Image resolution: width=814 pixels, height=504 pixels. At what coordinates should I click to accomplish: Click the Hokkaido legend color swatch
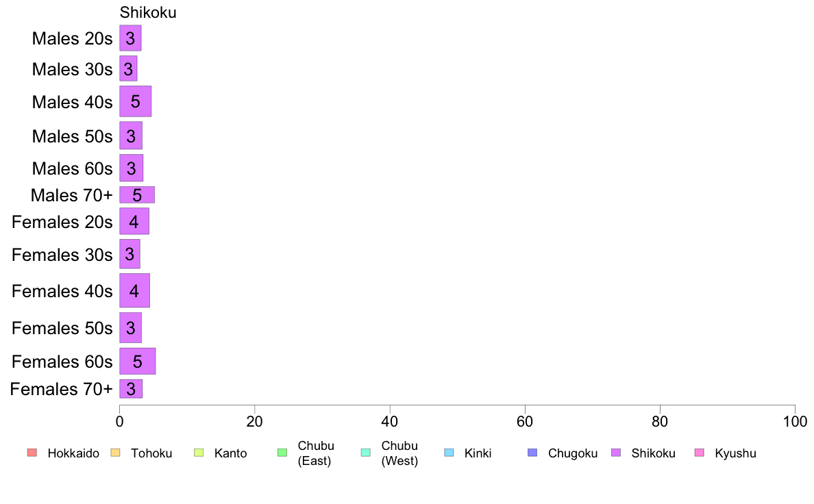[32, 453]
